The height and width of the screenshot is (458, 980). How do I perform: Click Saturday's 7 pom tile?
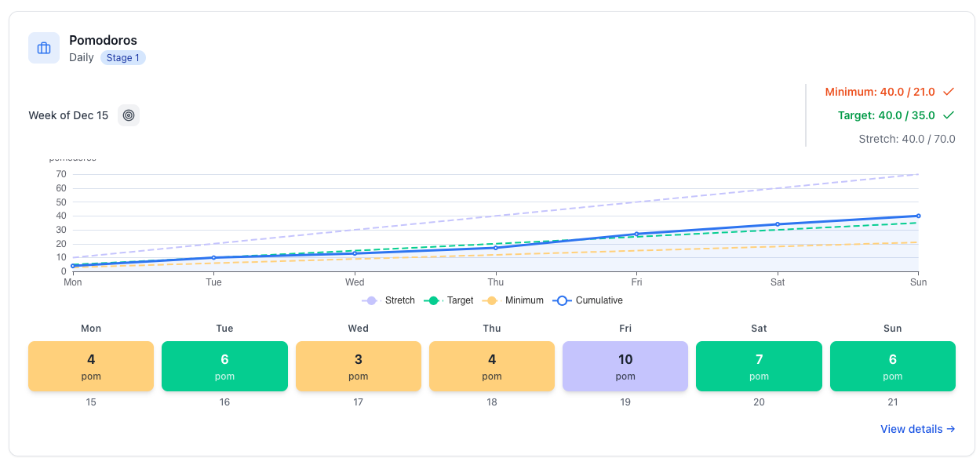coord(759,366)
